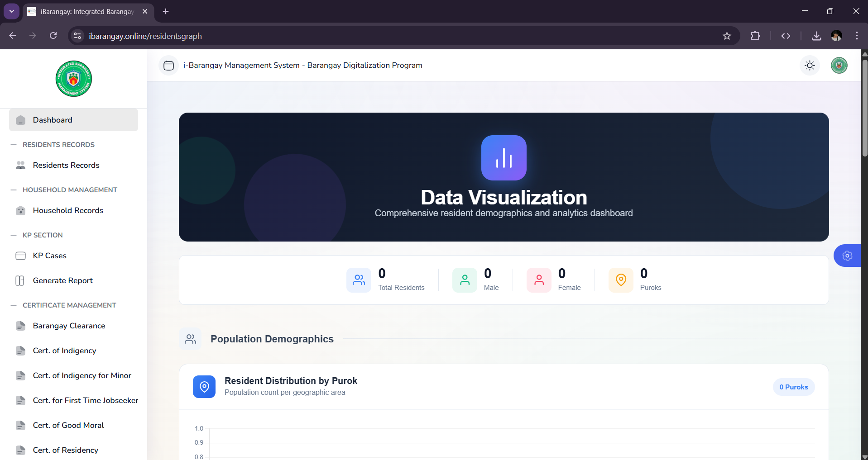Click the i-Barangay logo in the sidebar
The width and height of the screenshot is (868, 460).
[x=73, y=79]
